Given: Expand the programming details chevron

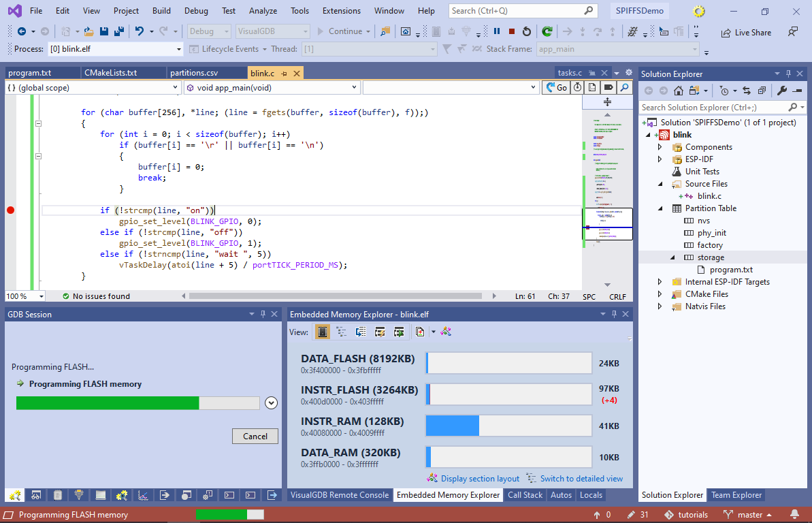Looking at the screenshot, I should coord(271,402).
